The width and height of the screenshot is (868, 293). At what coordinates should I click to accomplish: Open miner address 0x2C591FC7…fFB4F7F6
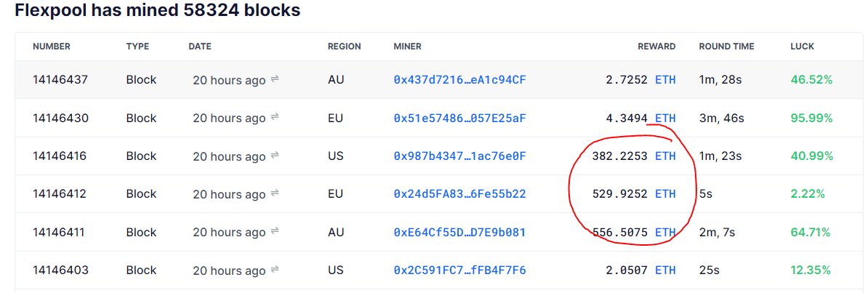coord(459,270)
